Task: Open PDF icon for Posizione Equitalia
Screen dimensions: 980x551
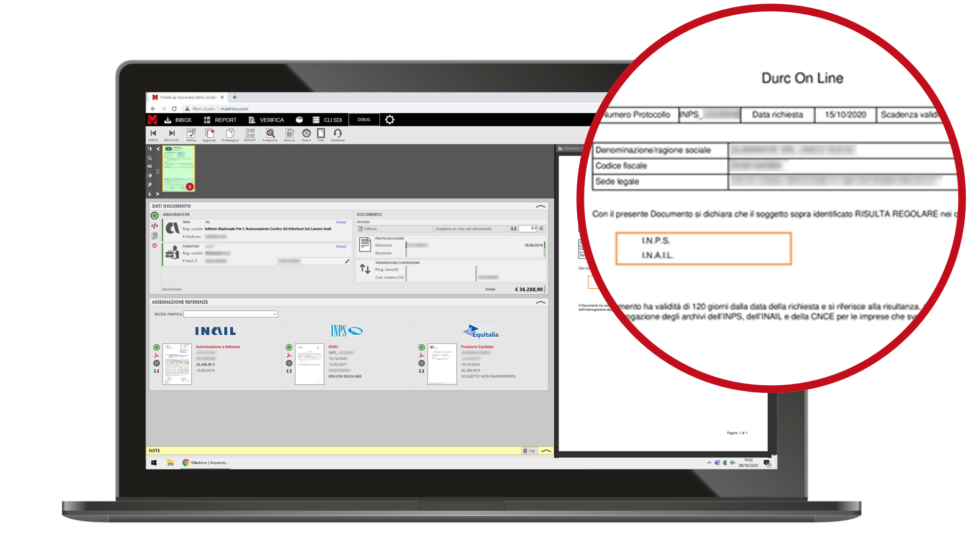Action: [422, 356]
